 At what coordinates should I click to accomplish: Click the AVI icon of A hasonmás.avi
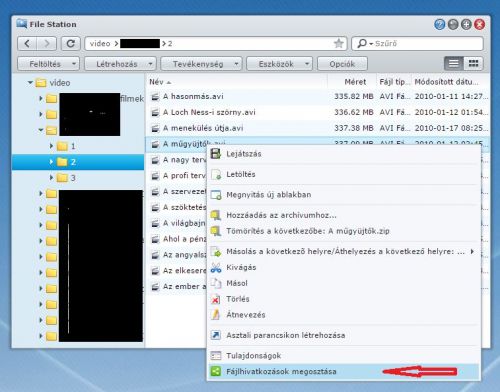point(155,97)
